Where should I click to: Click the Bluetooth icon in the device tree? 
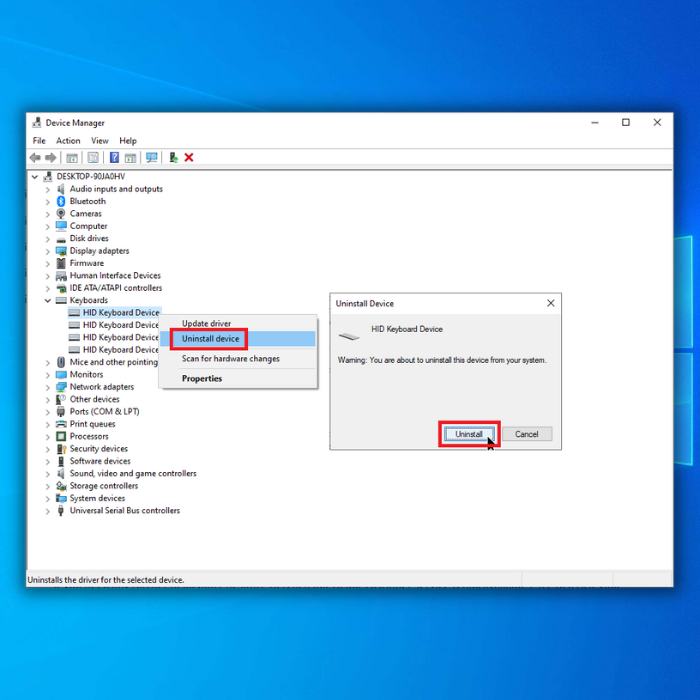tap(61, 201)
